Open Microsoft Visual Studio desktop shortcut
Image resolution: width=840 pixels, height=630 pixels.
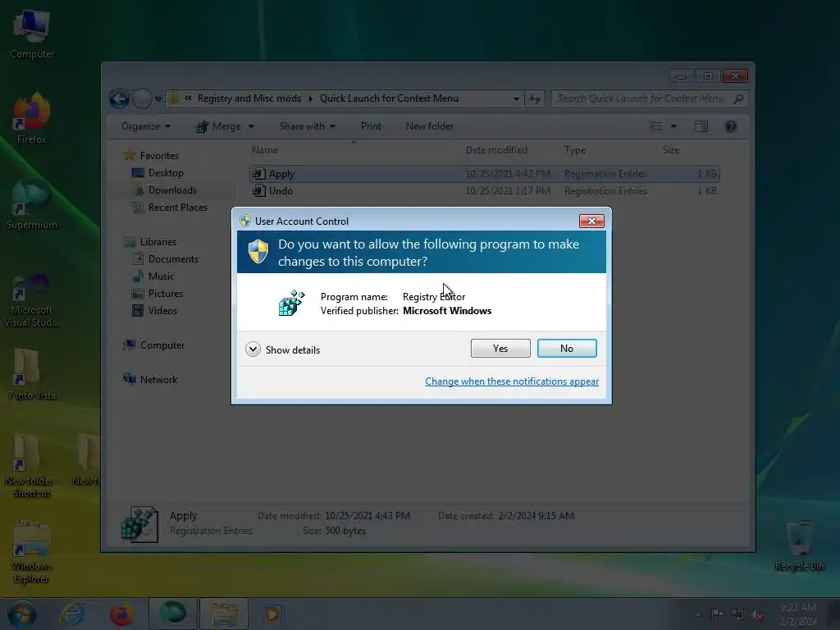(x=32, y=301)
